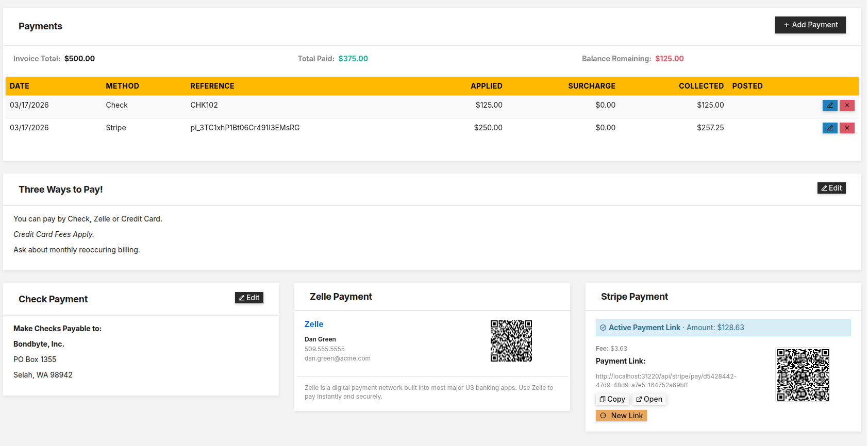This screenshot has width=868, height=446.
Task: Delete the Check CHK102 payment row
Action: (847, 106)
